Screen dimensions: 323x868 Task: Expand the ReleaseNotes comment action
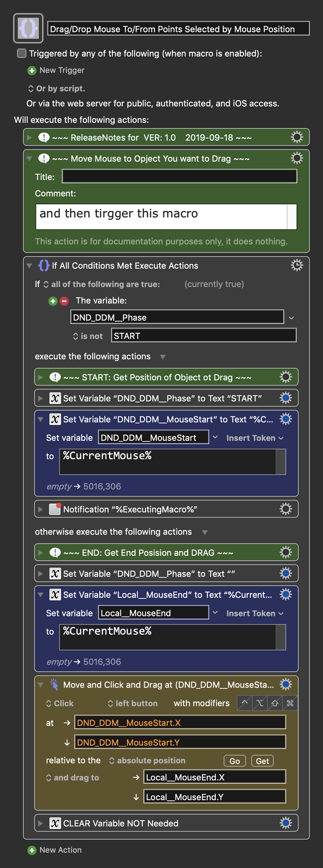tap(29, 137)
